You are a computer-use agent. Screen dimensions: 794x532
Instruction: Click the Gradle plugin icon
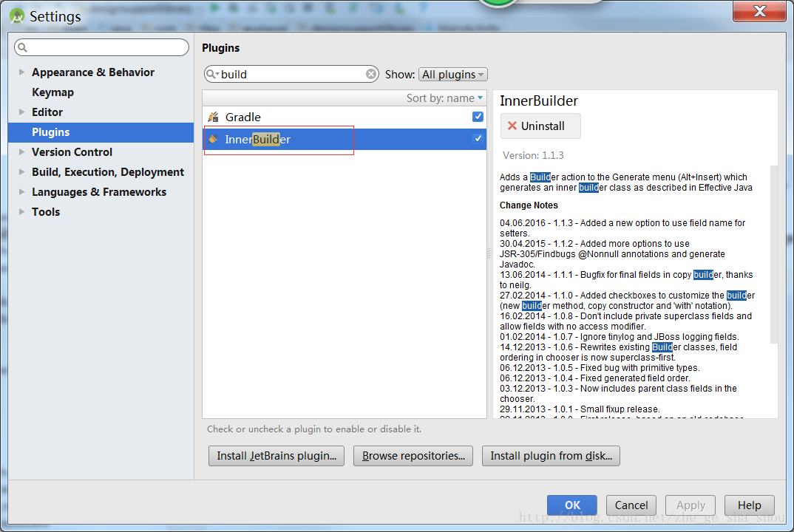213,117
